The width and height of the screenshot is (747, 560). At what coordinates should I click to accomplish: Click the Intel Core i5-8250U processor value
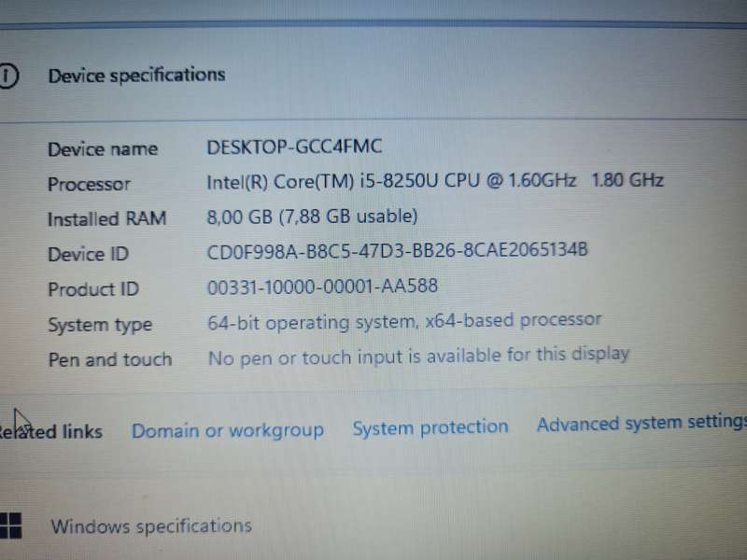point(435,181)
